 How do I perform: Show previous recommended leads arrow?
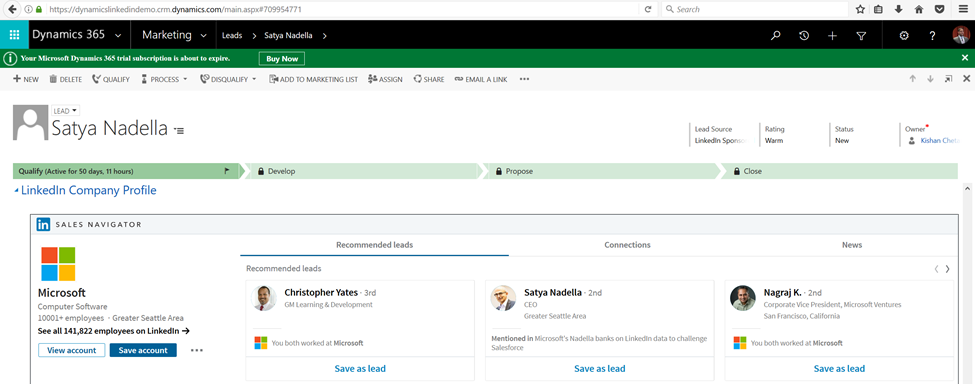(x=936, y=269)
